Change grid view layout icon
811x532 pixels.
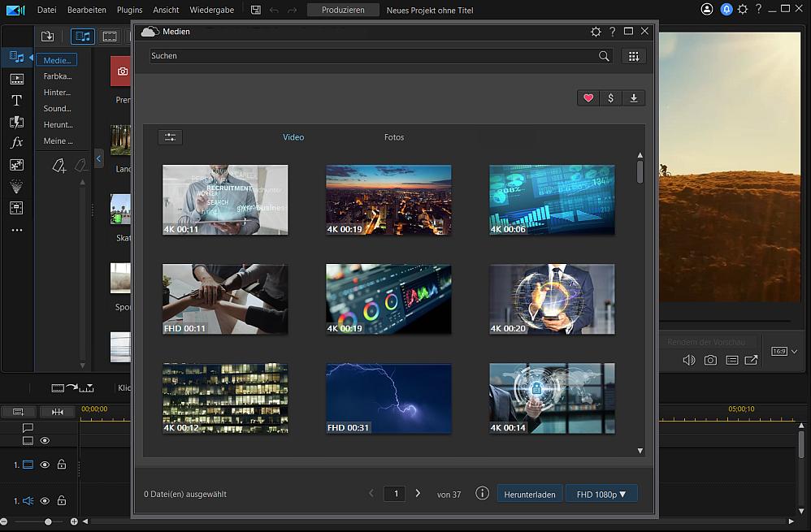coord(634,56)
